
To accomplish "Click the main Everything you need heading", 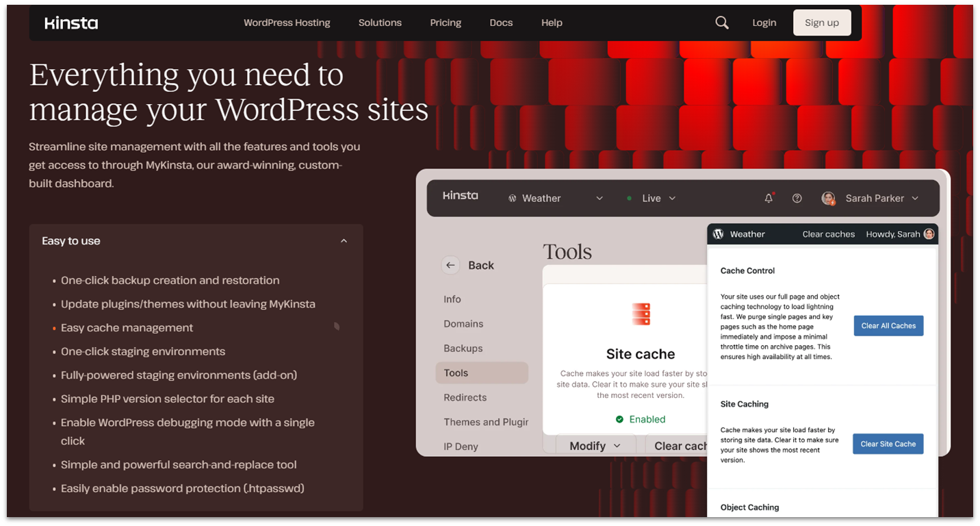I will coord(229,92).
